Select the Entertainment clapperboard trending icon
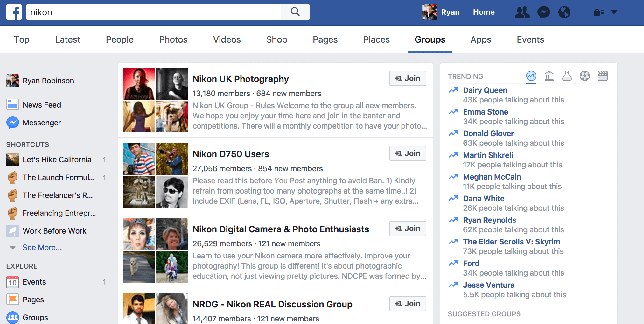 [x=603, y=76]
